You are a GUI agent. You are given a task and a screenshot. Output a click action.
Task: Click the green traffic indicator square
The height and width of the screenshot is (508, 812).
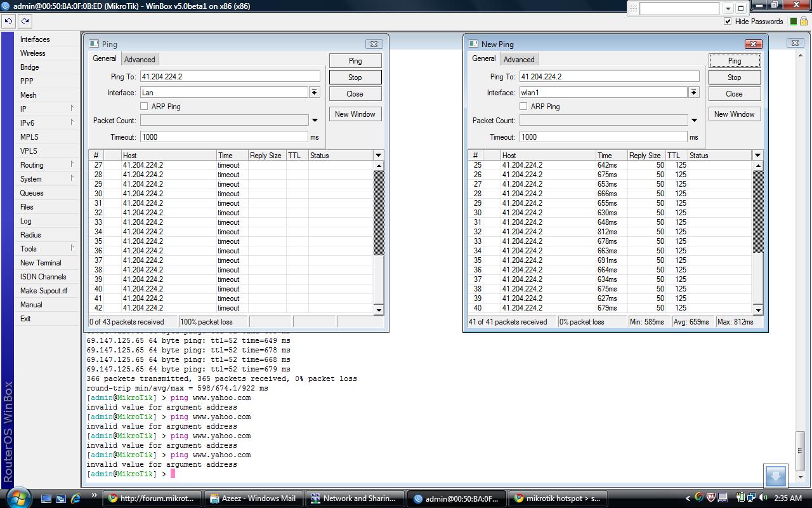793,22
